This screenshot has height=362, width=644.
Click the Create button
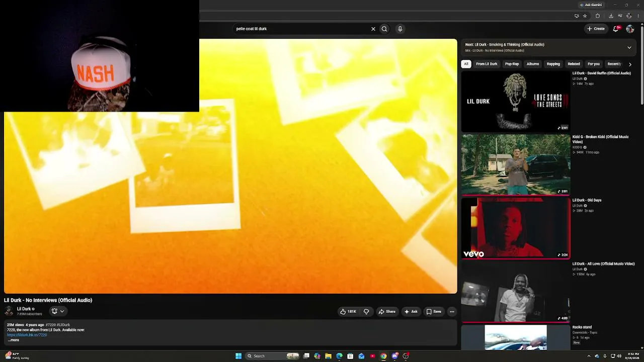[596, 29]
